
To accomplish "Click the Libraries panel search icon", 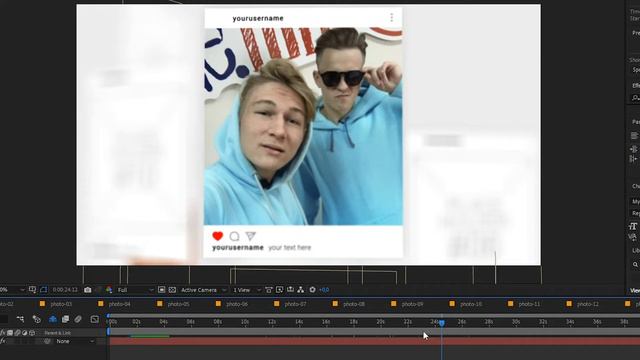I will click(636, 264).
